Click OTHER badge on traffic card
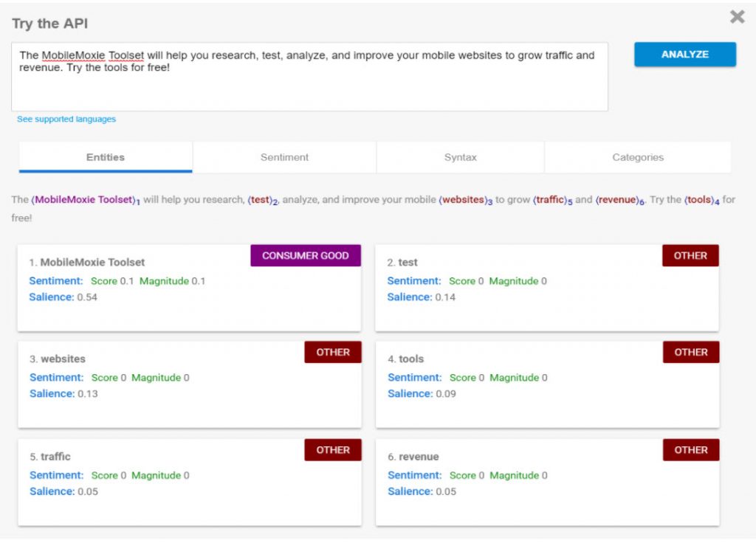Screen dimensions: 756x543 [x=333, y=450]
